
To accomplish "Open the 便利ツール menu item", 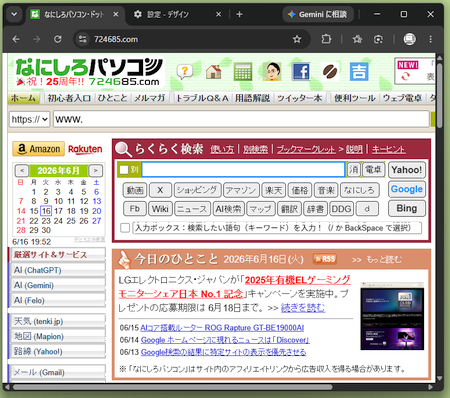I will point(354,98).
